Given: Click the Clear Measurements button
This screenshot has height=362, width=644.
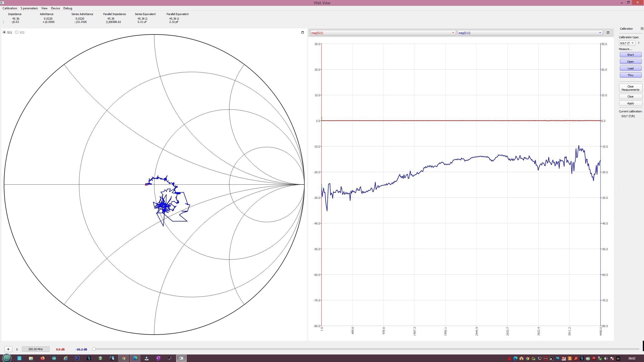Looking at the screenshot, I should coord(630,88).
